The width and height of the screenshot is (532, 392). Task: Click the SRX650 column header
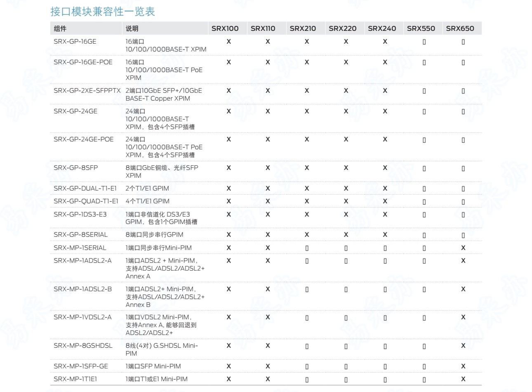(x=460, y=28)
